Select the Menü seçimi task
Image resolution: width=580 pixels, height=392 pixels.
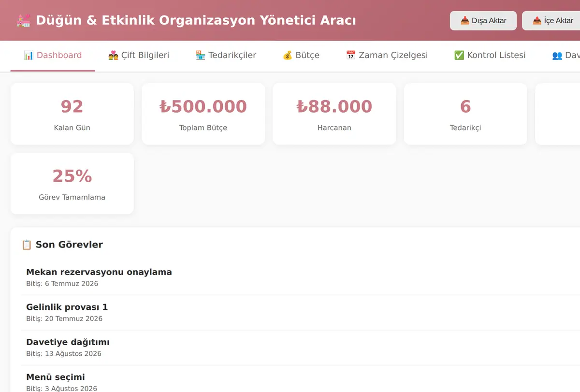tap(301, 379)
